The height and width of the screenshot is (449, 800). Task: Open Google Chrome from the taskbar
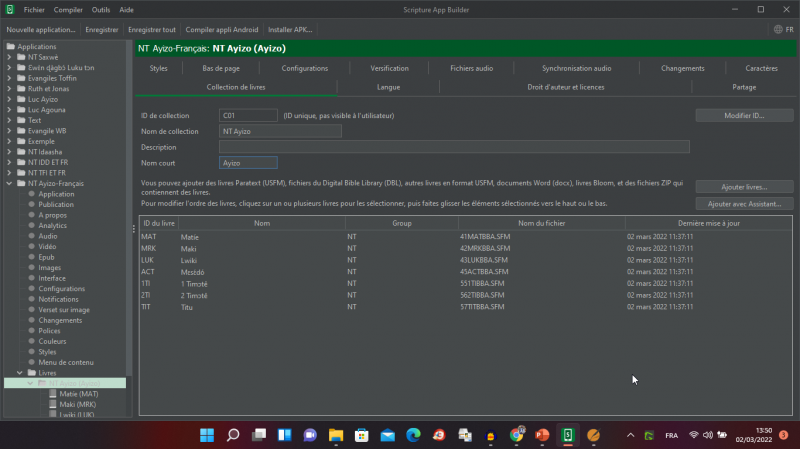click(516, 435)
